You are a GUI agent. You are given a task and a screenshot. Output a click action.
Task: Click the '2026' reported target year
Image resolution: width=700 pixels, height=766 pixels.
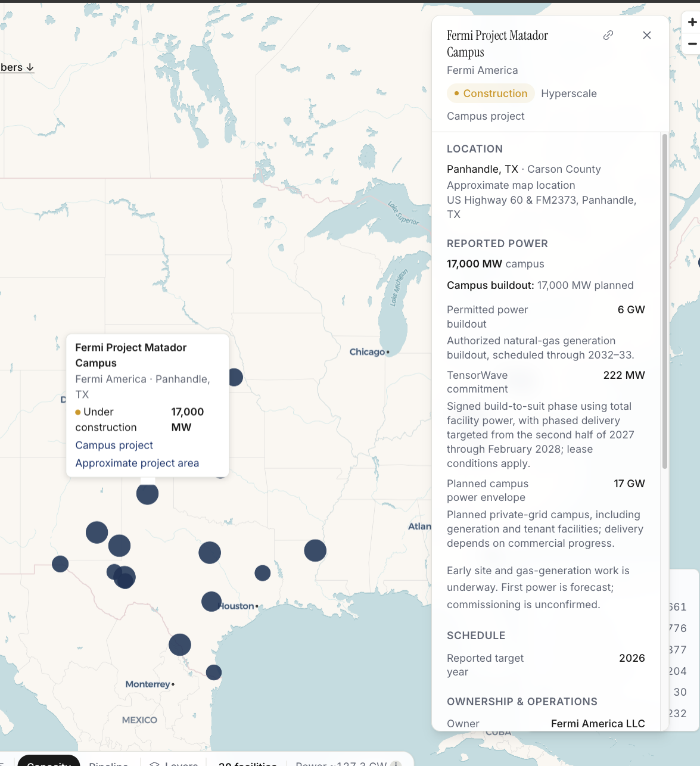(632, 658)
